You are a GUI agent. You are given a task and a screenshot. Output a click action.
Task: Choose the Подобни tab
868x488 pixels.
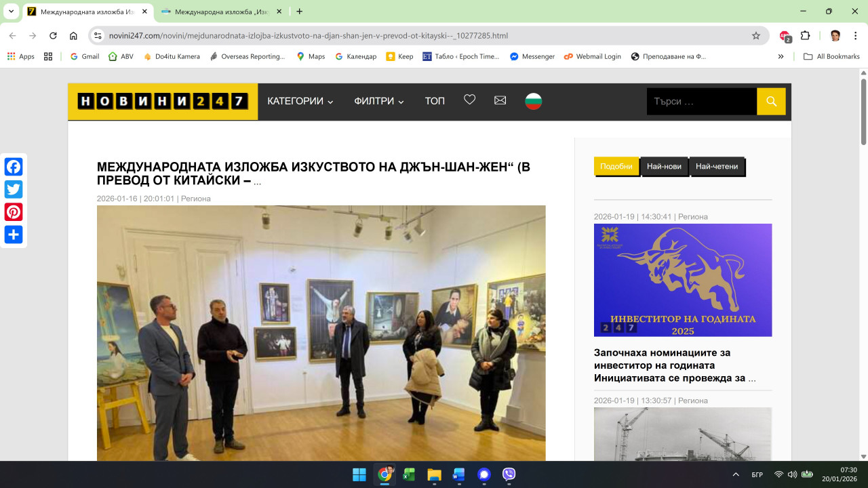[616, 167]
